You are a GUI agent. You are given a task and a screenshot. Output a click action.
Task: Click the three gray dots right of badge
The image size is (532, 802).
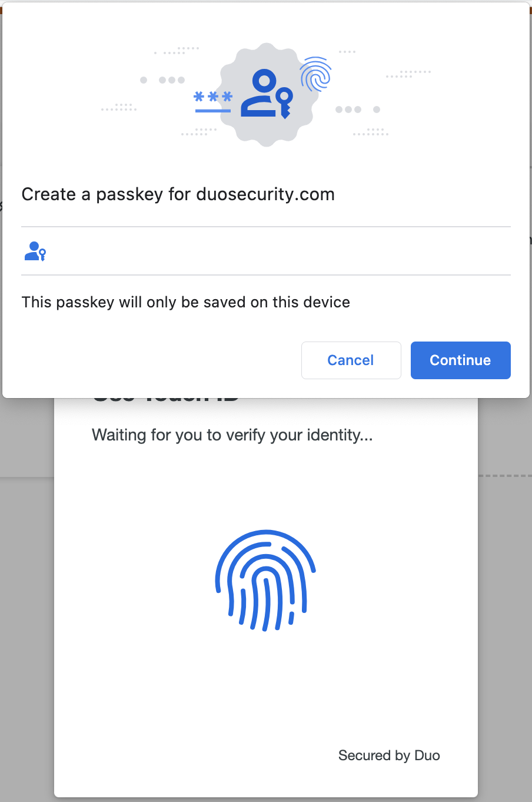click(348, 110)
